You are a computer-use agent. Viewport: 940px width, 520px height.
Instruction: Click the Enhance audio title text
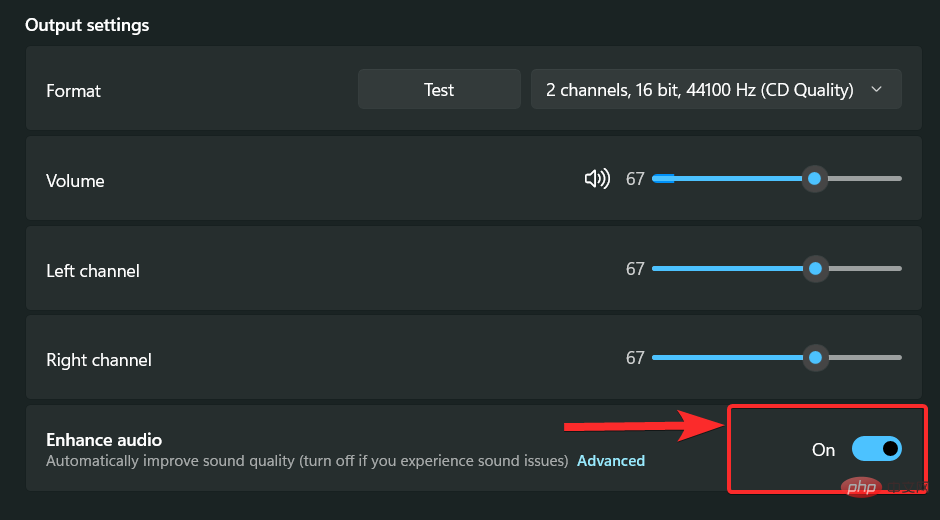104,440
